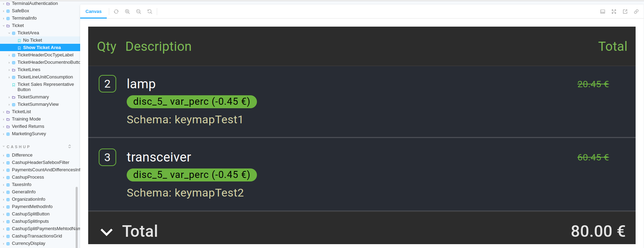
Task: Collapse the Total chevron in the ticket
Action: (x=106, y=232)
